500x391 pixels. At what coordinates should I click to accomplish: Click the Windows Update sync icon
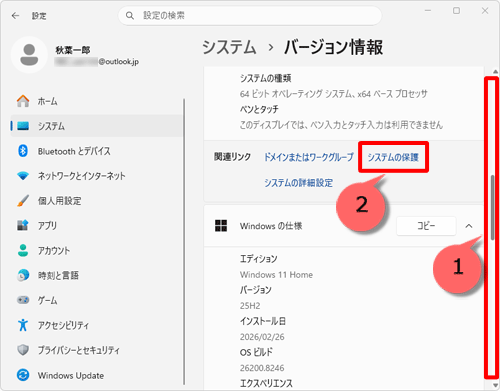point(23,375)
